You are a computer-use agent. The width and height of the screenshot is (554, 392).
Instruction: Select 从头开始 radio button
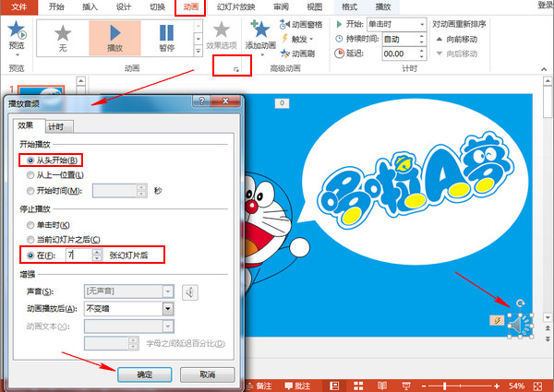30,160
